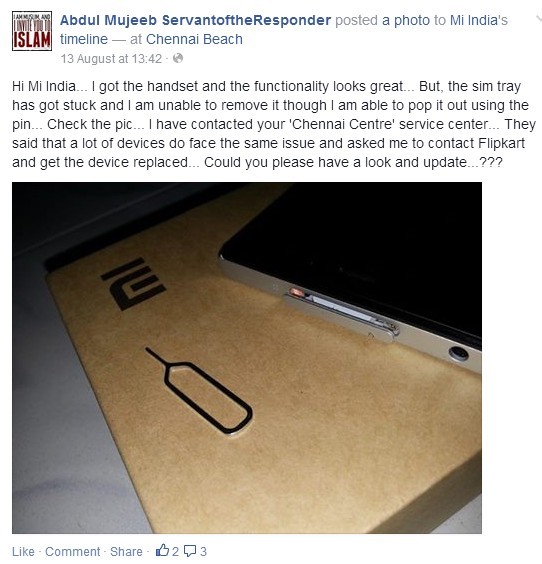Click Comment under the photo
The width and height of the screenshot is (542, 564).
pyautogui.click(x=73, y=551)
